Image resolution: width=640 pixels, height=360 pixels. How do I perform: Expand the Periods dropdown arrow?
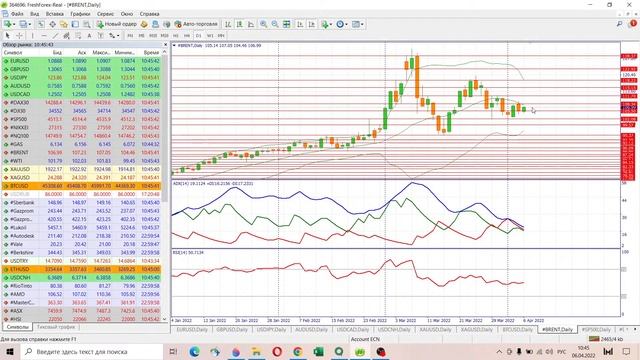(347, 24)
